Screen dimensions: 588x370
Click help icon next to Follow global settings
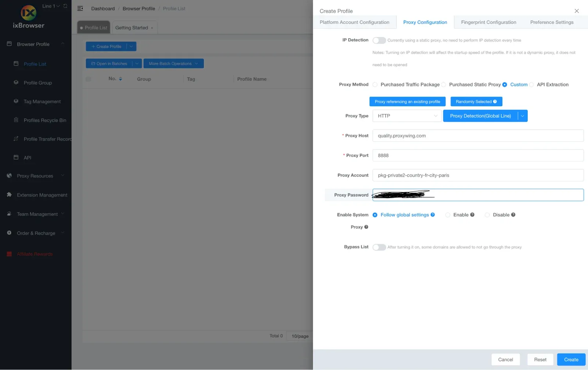[433, 215]
